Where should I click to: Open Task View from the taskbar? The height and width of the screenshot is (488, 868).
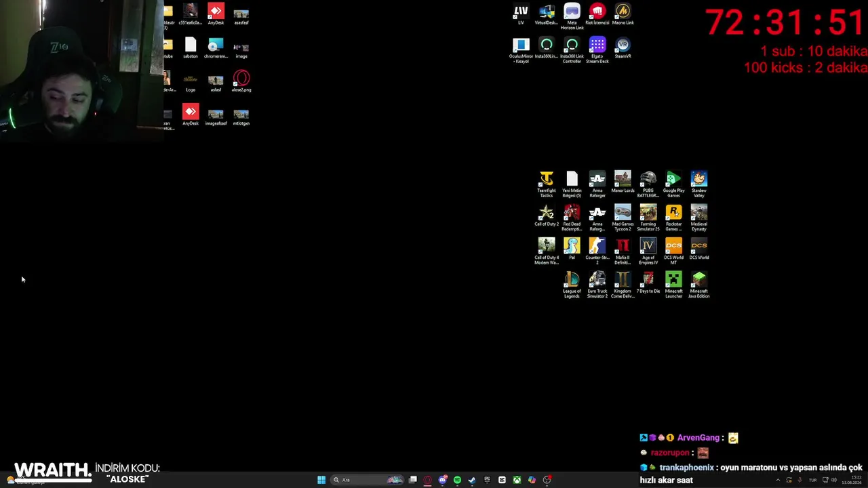pyautogui.click(x=412, y=480)
